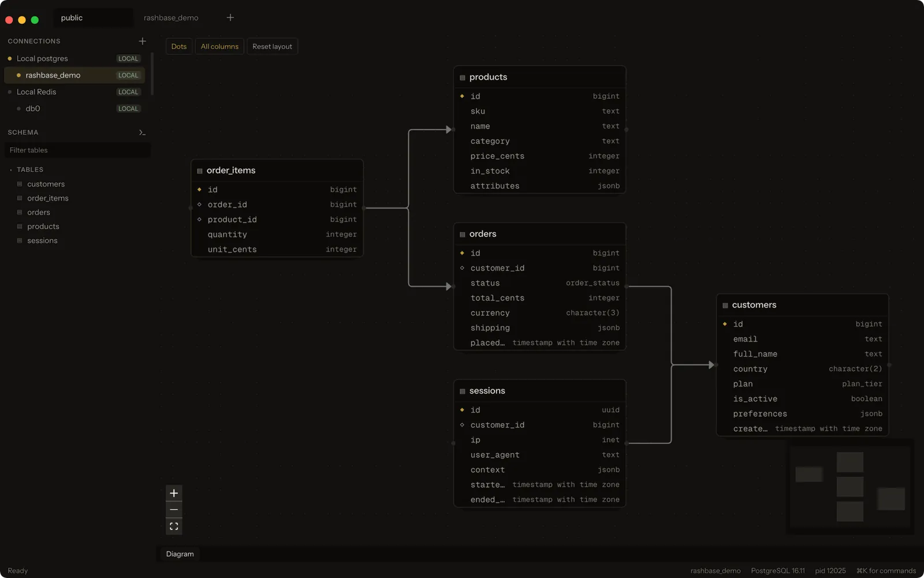Fit diagram to view
Image resolution: width=924 pixels, height=578 pixels.
(174, 527)
